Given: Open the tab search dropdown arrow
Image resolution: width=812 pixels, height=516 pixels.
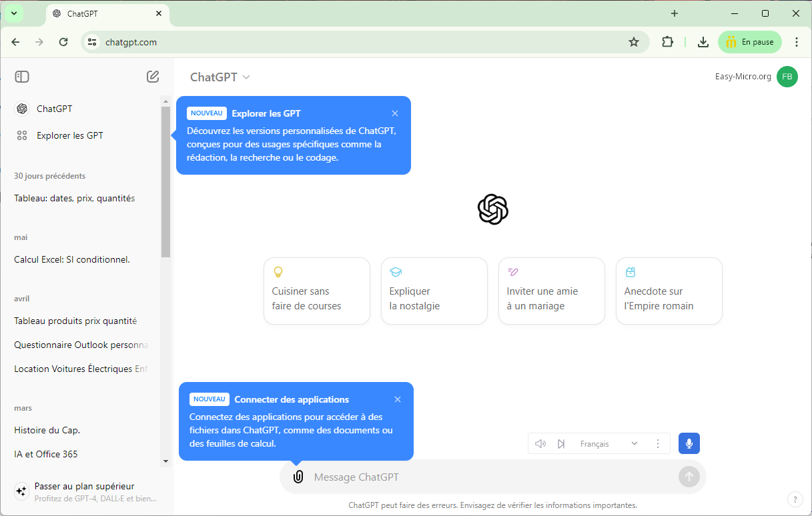Looking at the screenshot, I should [x=13, y=13].
